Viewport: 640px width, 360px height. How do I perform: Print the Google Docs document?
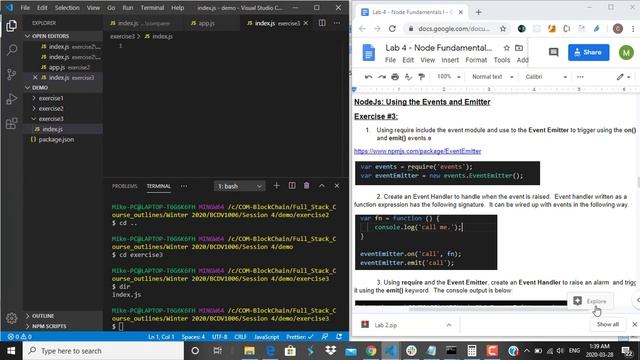[x=395, y=77]
